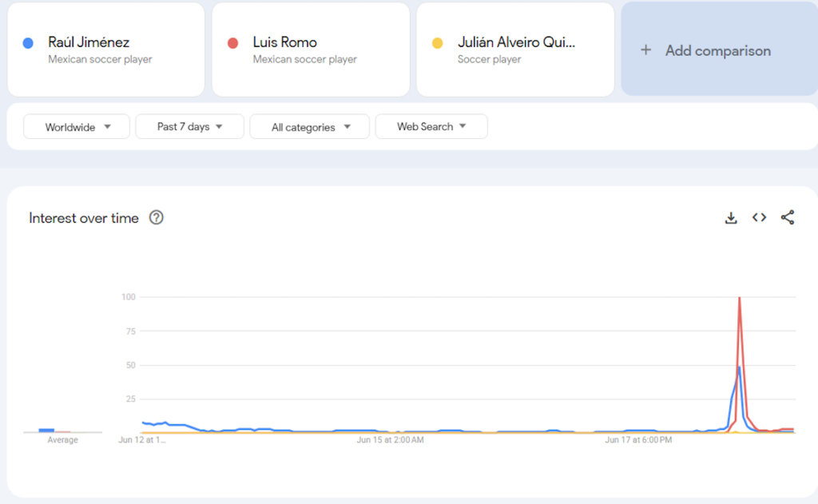818x504 pixels.
Task: Click the 25 y-axis value
Action: coord(130,399)
